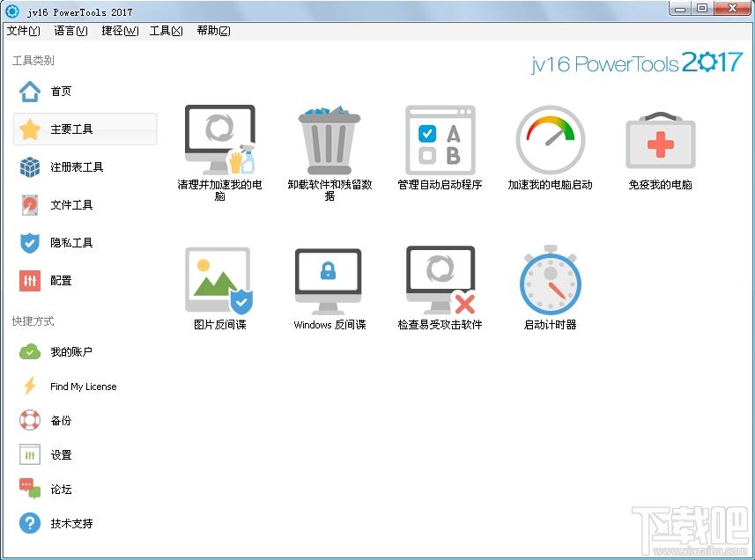Image resolution: width=755 pixels, height=560 pixels.
Task: Open the 管理自动启动程序 icon
Action: (x=440, y=140)
